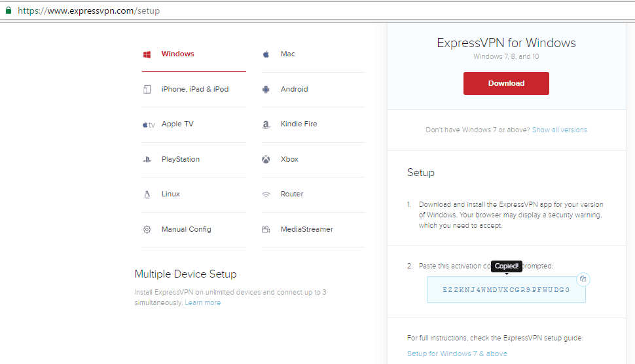Click the 'Windows 7, 8, and 10' subtitle
The width and height of the screenshot is (635, 364).
pos(506,57)
